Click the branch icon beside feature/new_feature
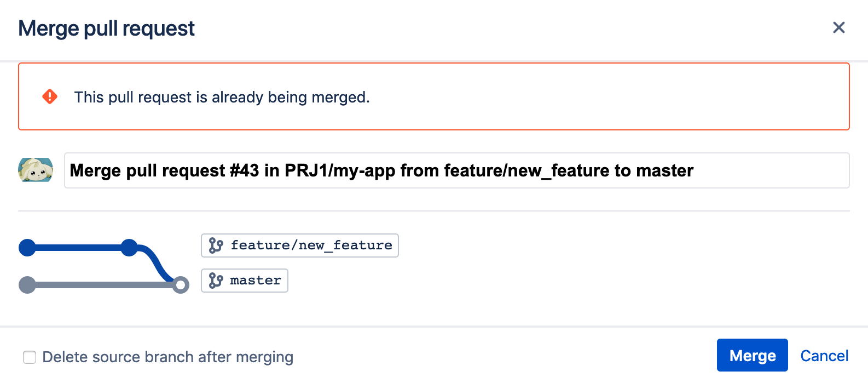This screenshot has width=868, height=377. (216, 245)
